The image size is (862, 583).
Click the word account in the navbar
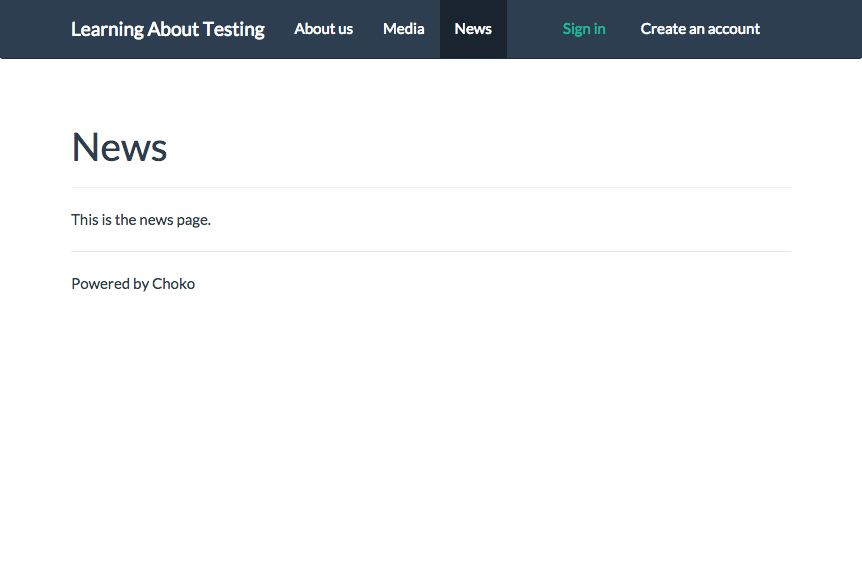733,29
